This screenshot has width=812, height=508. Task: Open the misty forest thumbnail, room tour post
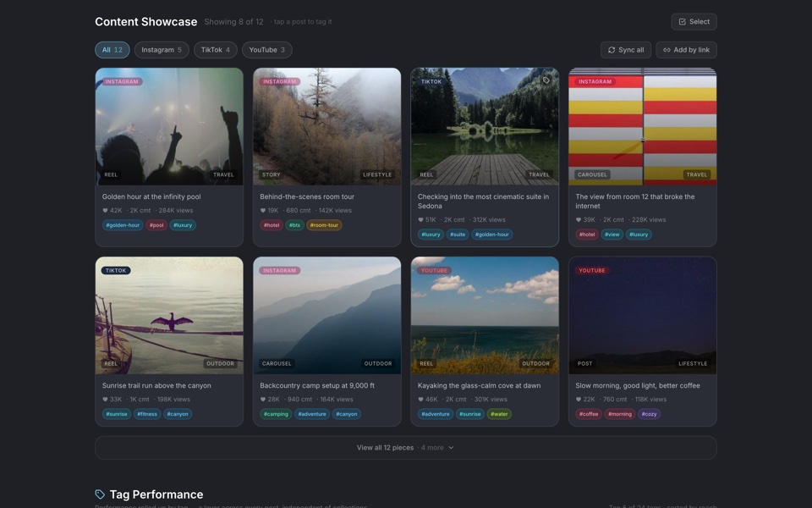326,126
